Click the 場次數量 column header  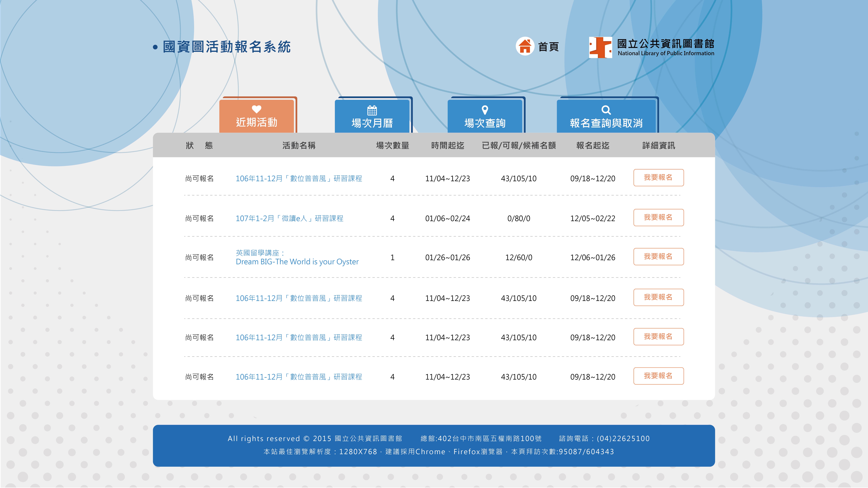(393, 146)
